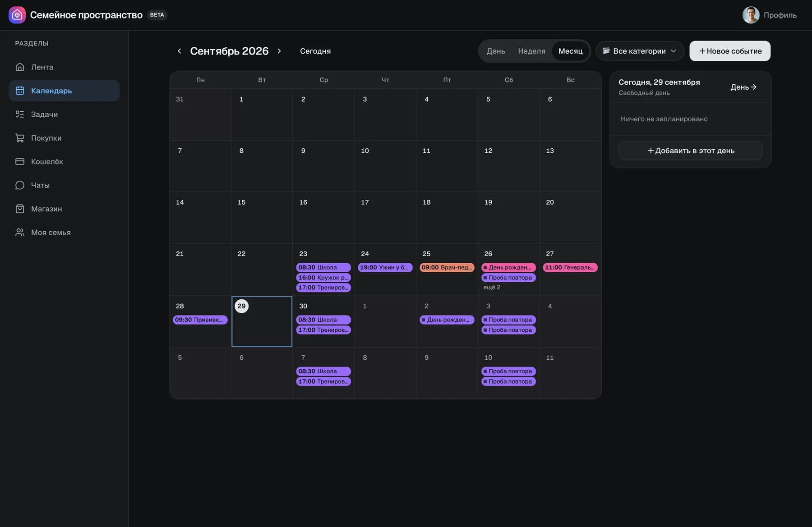Open Задачи section
The height and width of the screenshot is (527, 812).
point(64,115)
